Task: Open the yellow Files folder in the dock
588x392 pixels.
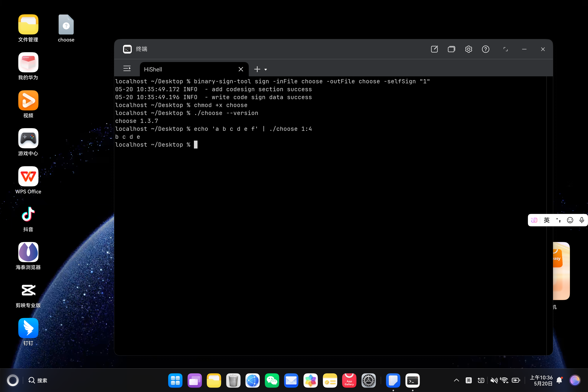Action: [x=214, y=381]
